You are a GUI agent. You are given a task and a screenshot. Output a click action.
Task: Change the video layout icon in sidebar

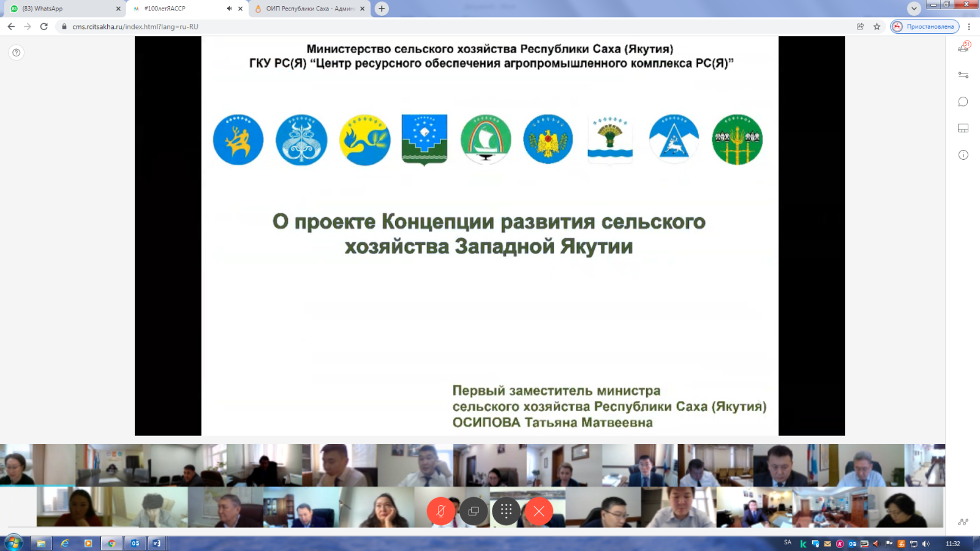point(963,128)
